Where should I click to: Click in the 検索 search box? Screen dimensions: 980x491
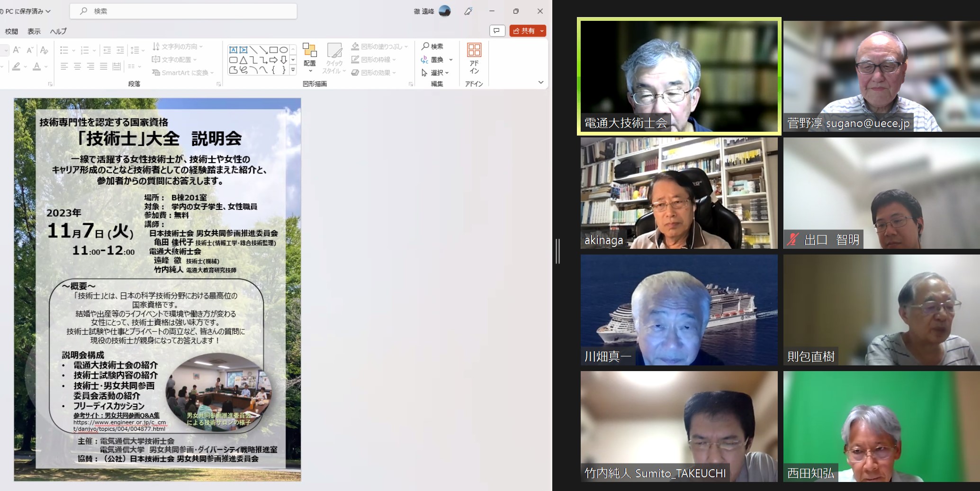[183, 11]
